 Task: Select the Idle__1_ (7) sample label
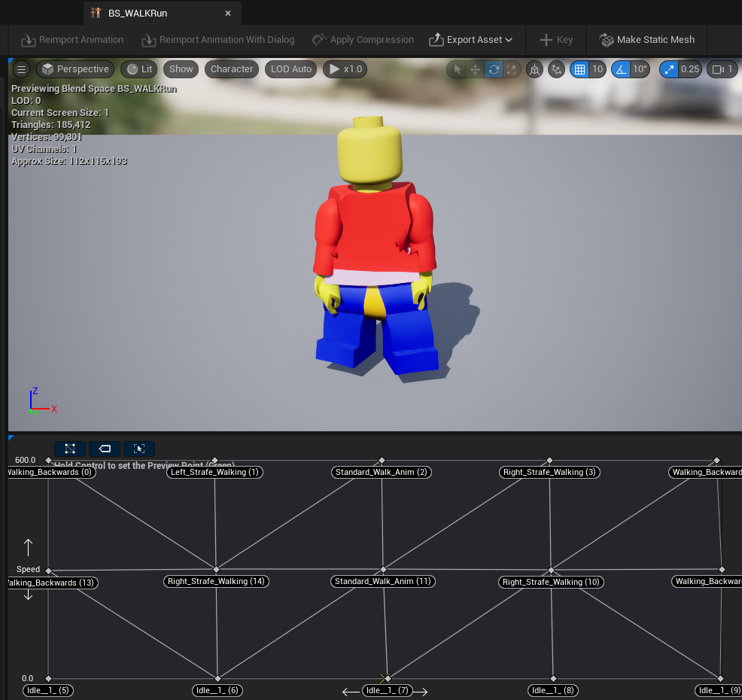coord(388,690)
